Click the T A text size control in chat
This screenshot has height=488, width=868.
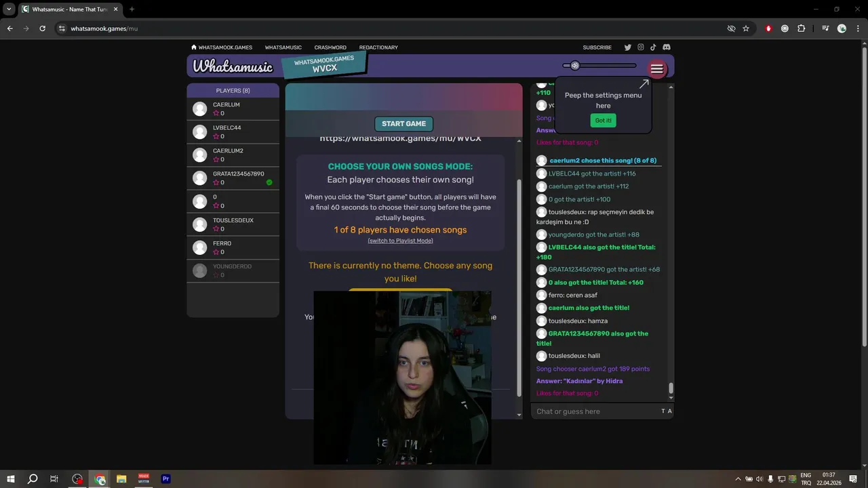click(667, 411)
